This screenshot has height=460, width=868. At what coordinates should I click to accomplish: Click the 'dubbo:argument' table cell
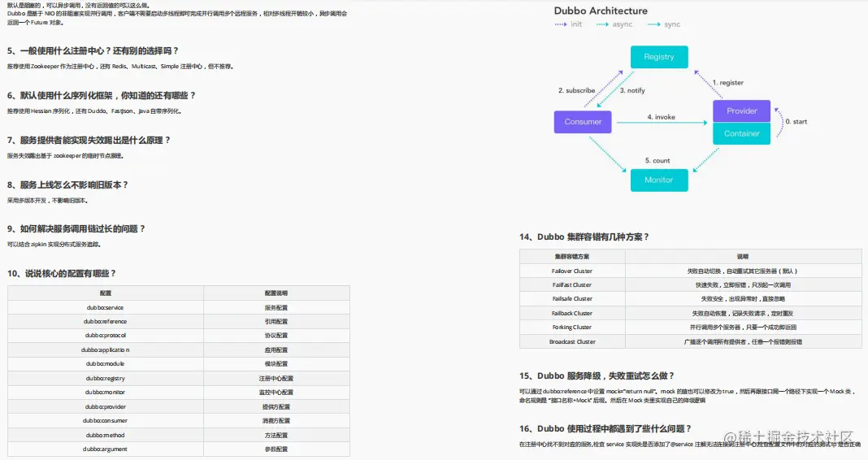point(105,449)
